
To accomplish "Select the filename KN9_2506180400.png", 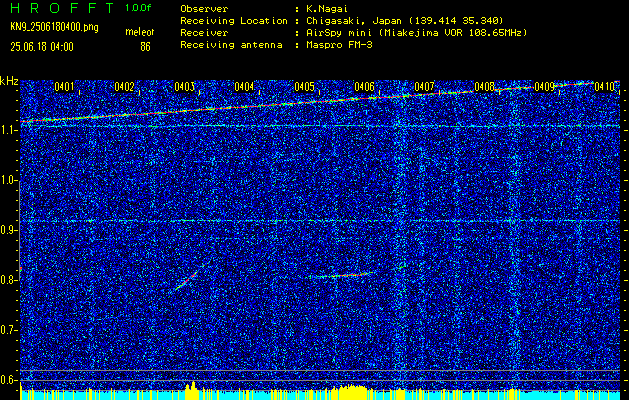I will 54,27.
